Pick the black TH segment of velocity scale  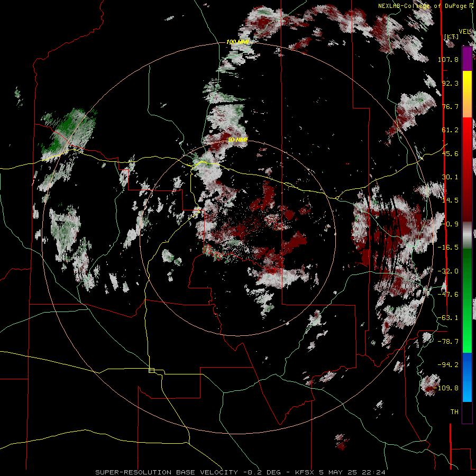[x=467, y=413]
